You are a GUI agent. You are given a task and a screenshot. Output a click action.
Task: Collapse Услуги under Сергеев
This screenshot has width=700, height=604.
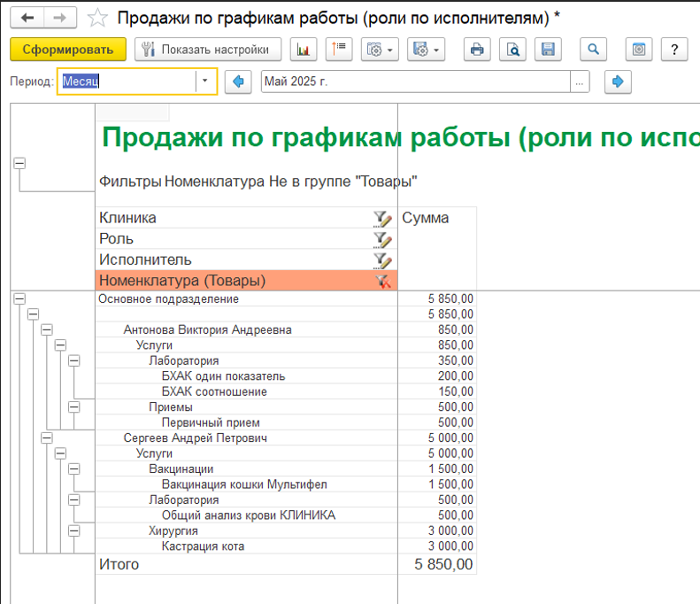60,454
